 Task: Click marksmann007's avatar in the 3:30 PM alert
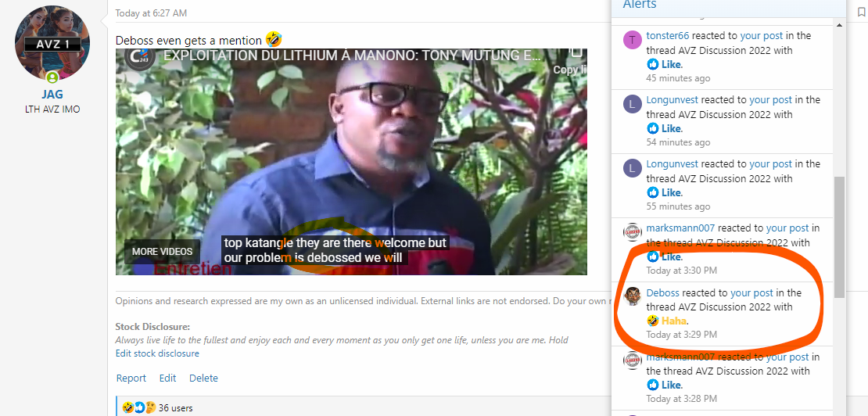[x=632, y=232]
